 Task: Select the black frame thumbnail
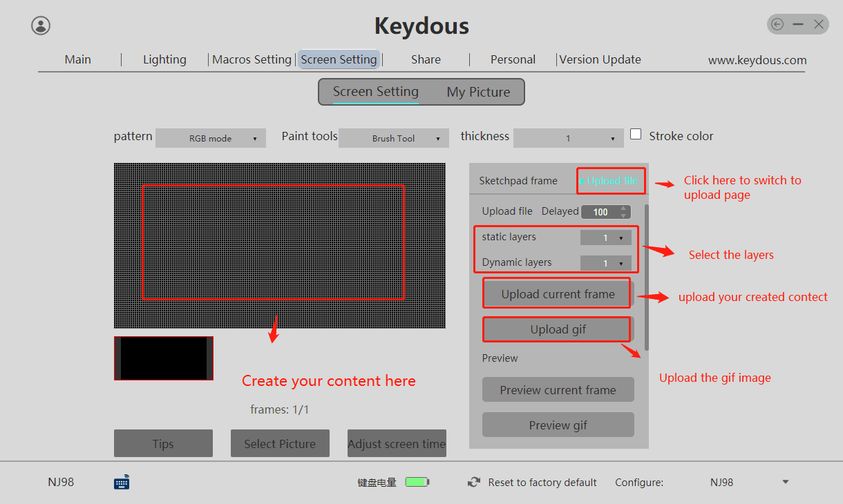(164, 358)
